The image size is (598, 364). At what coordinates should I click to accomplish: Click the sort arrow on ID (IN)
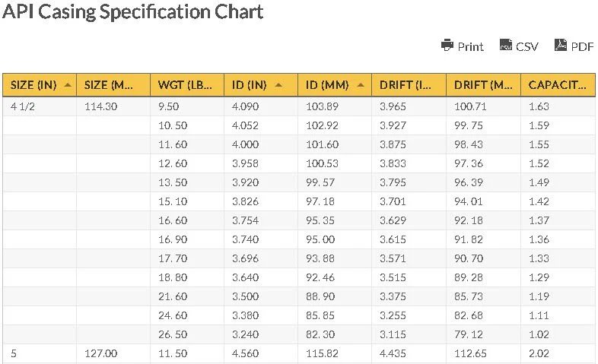(278, 84)
